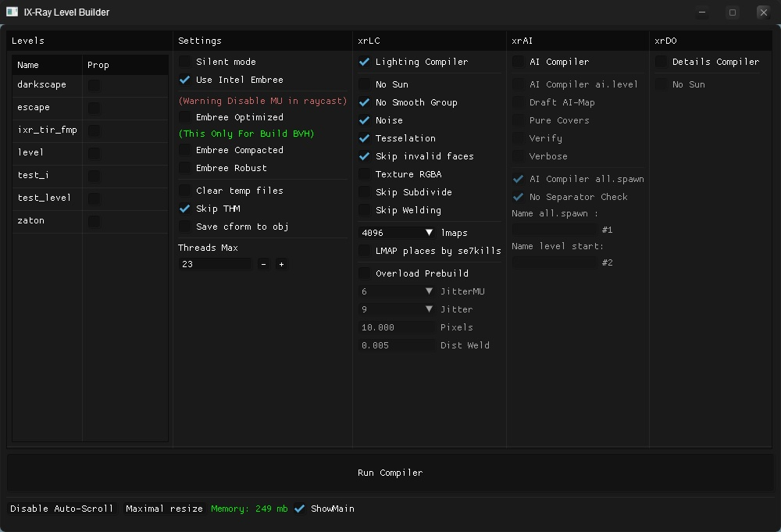Click the Prop column header
Screen dimensions: 781x532
(x=98, y=65)
